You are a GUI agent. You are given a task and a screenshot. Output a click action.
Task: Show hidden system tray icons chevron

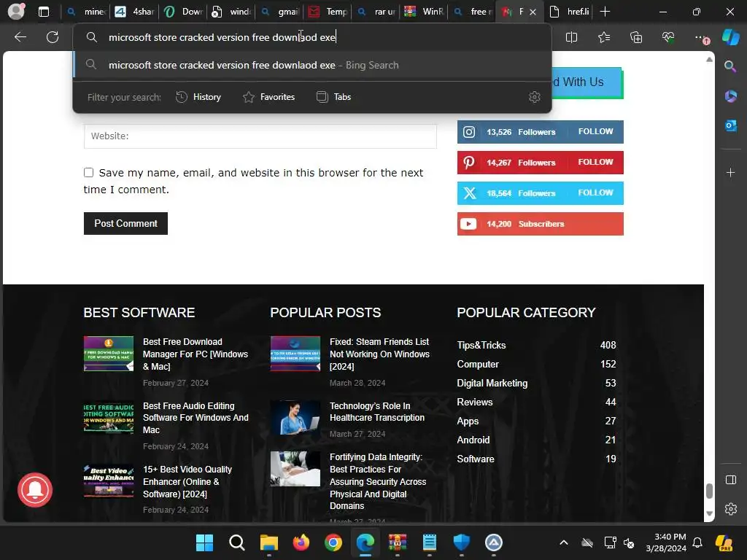(564, 542)
